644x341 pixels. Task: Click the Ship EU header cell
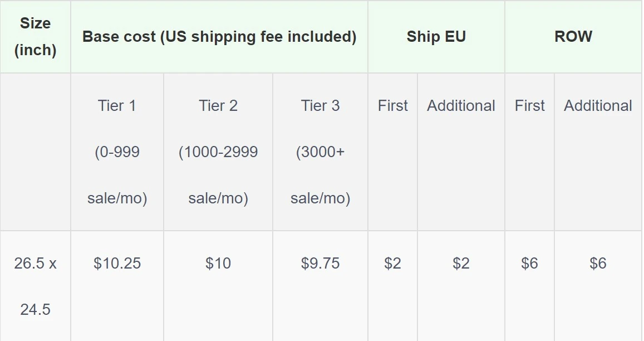(436, 37)
